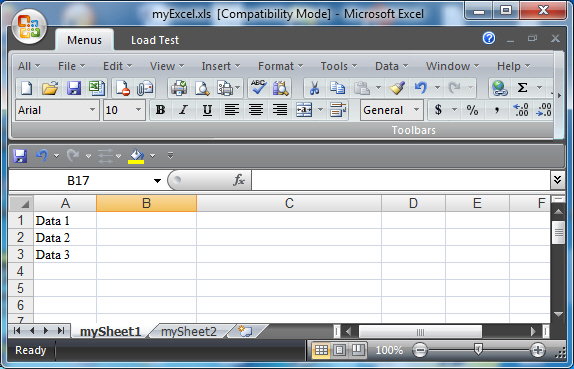The width and height of the screenshot is (574, 369).
Task: Insert hyperlink globe icon
Action: pos(499,88)
